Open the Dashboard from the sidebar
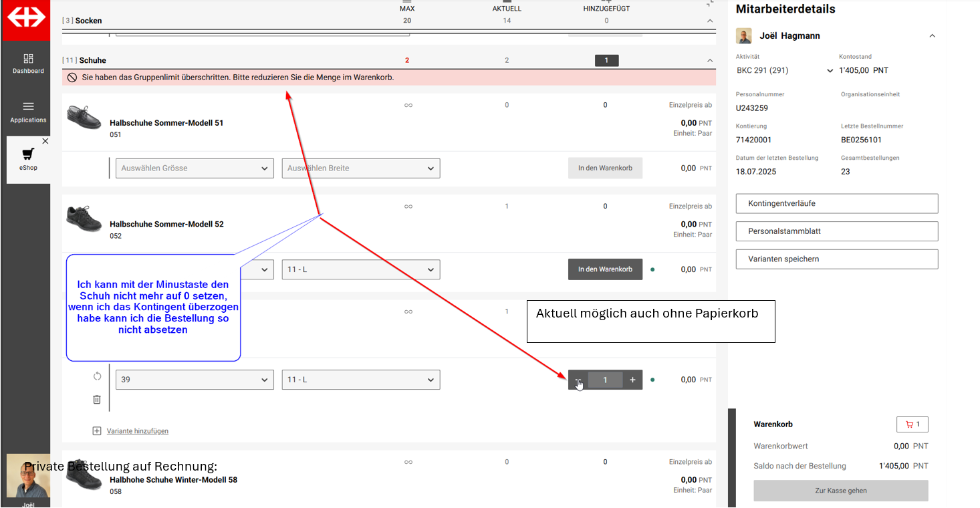The image size is (980, 508). (x=28, y=63)
